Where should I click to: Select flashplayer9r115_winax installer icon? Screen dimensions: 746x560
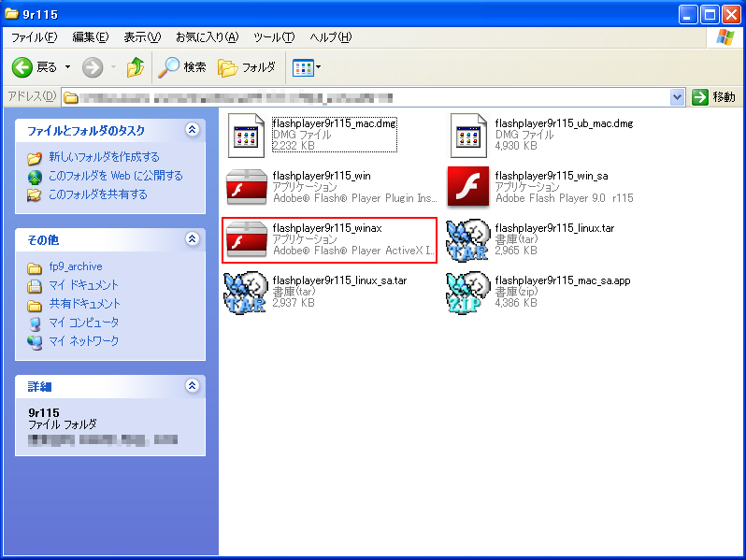click(x=246, y=238)
